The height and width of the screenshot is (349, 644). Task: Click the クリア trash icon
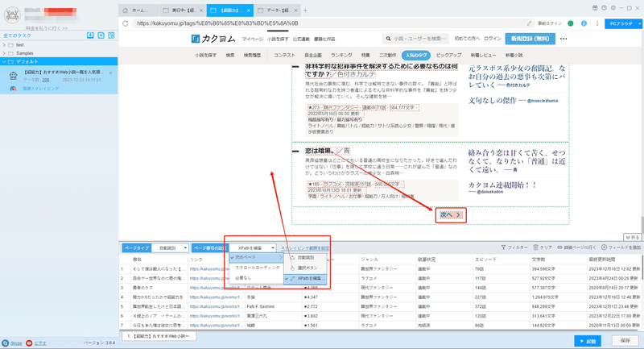point(535,247)
